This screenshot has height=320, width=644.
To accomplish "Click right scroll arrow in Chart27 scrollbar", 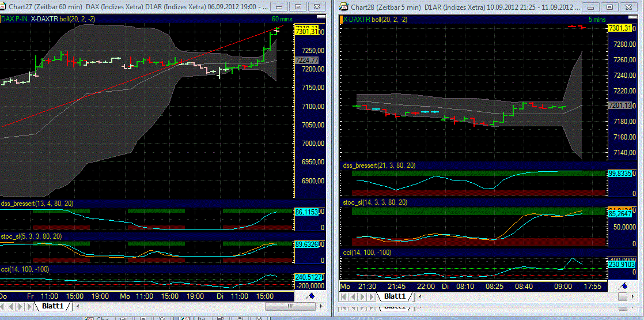I will coord(321,306).
